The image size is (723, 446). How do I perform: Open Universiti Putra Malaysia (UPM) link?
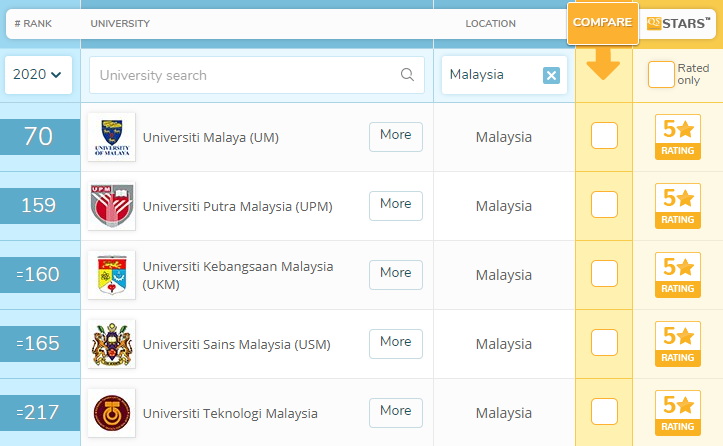[x=237, y=206]
